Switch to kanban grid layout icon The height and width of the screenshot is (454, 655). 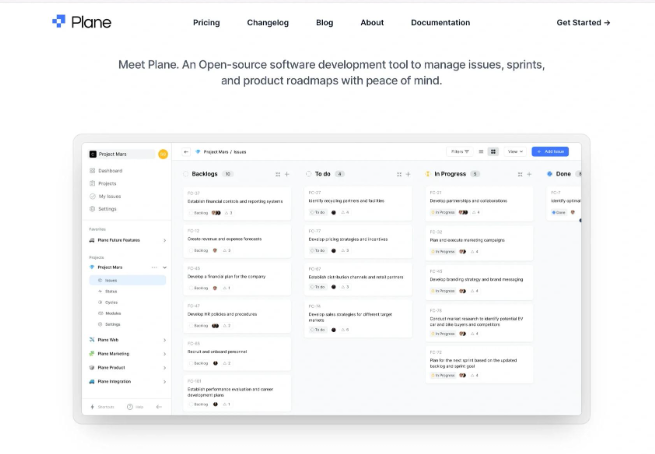tap(493, 152)
